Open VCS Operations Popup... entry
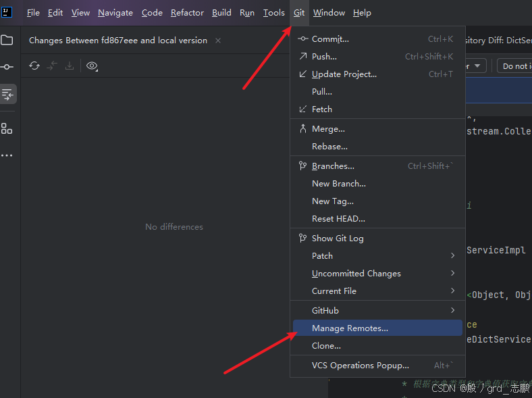This screenshot has width=532, height=398. 377,366
